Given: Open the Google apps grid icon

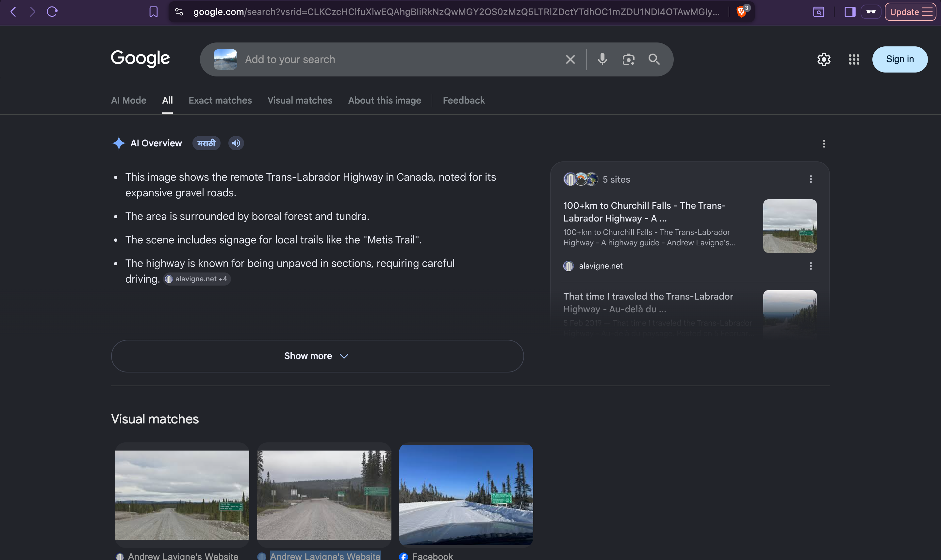Looking at the screenshot, I should pyautogui.click(x=854, y=59).
